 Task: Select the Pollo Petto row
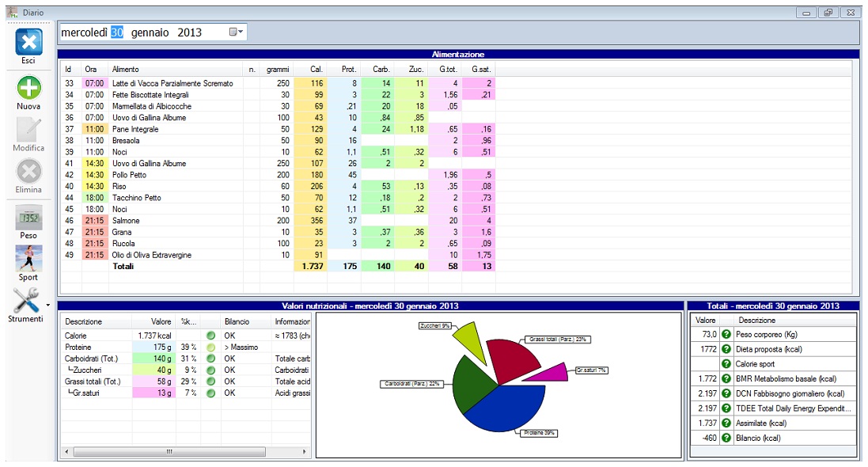pyautogui.click(x=279, y=174)
